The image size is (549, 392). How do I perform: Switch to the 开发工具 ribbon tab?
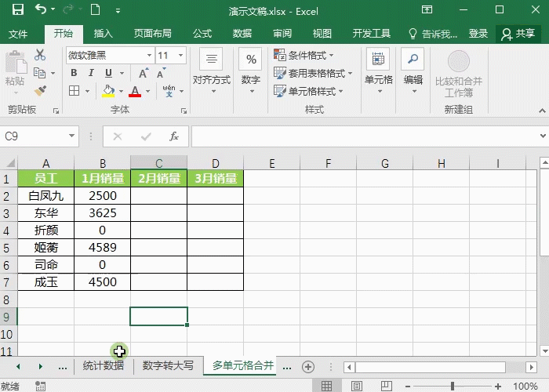(372, 34)
